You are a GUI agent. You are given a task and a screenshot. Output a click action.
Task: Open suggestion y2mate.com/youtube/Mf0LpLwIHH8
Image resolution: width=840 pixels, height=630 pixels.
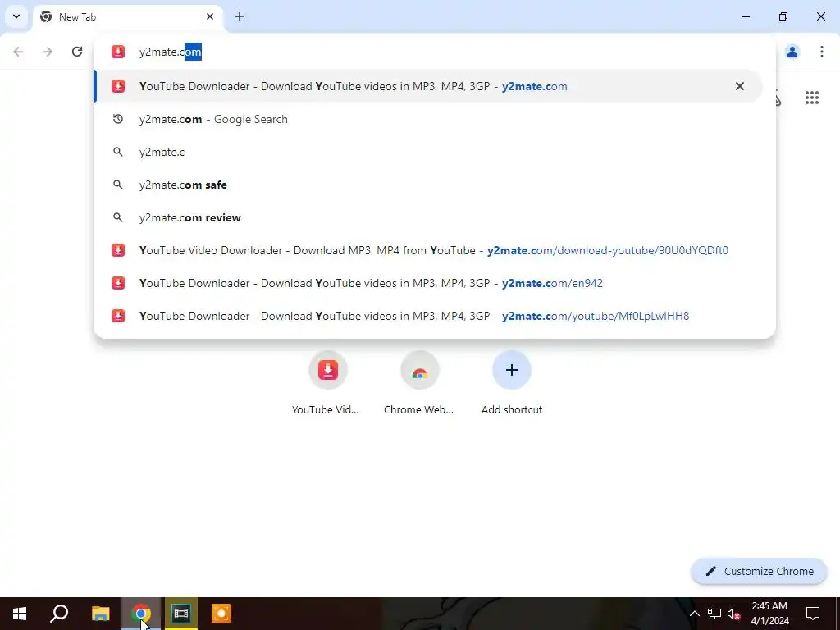coord(427,316)
